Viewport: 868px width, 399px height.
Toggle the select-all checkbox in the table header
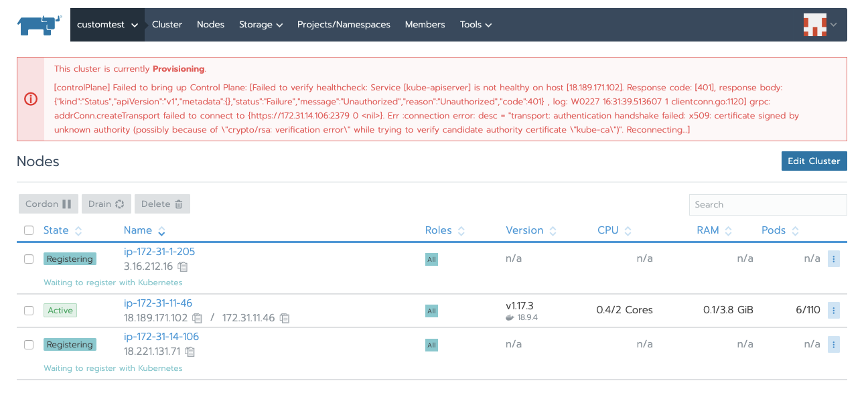(29, 230)
